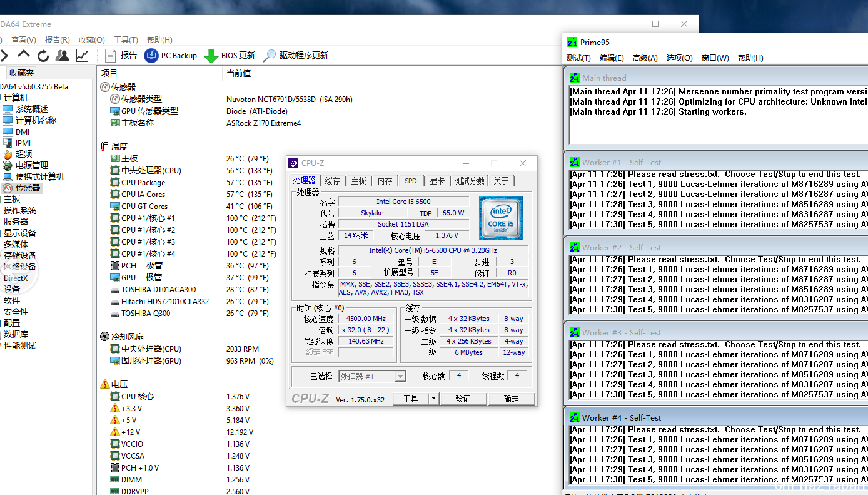This screenshot has width=868, height=495.
Task: Expand 性能测试 in the sidebar tree
Action: tap(20, 345)
